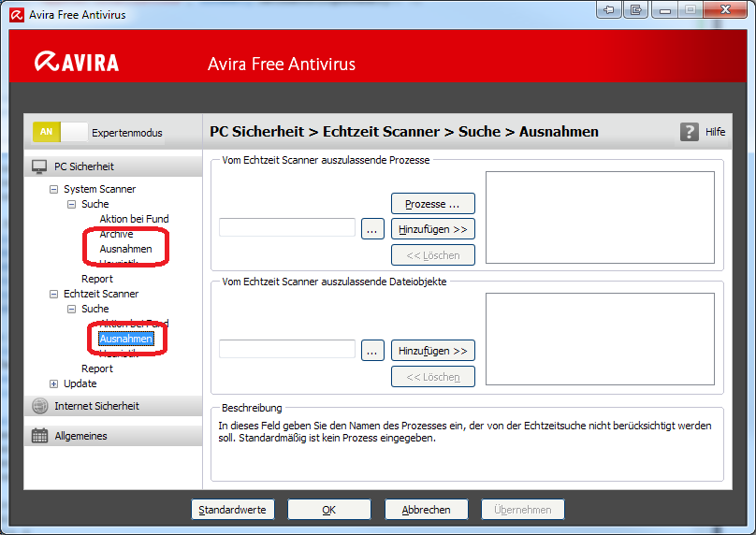Screen dimensions: 756x535
Task: Click the Dateiobjekte input field
Action: click(x=287, y=349)
